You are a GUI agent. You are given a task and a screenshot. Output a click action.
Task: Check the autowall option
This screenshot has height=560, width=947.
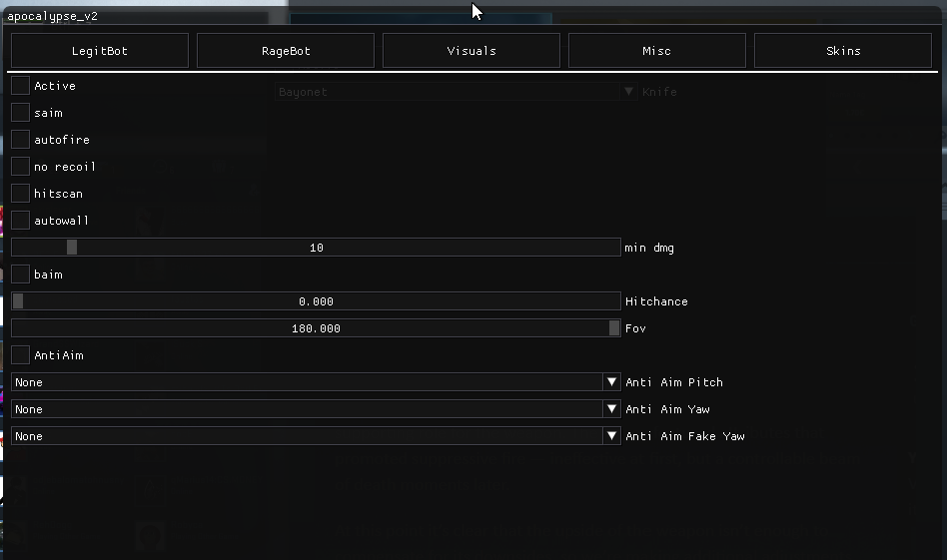(x=21, y=221)
